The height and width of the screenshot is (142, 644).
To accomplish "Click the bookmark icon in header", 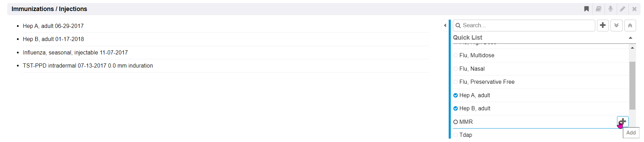I will coord(587,9).
